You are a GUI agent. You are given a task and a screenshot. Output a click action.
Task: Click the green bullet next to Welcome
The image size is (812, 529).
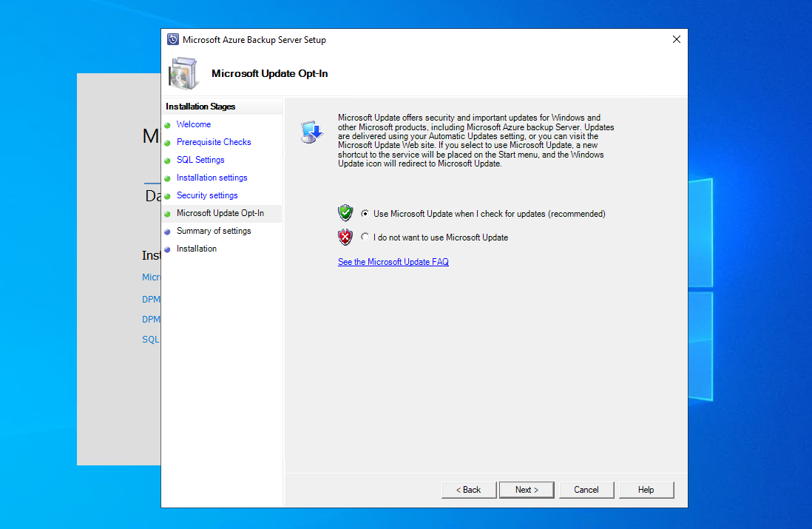click(x=167, y=125)
